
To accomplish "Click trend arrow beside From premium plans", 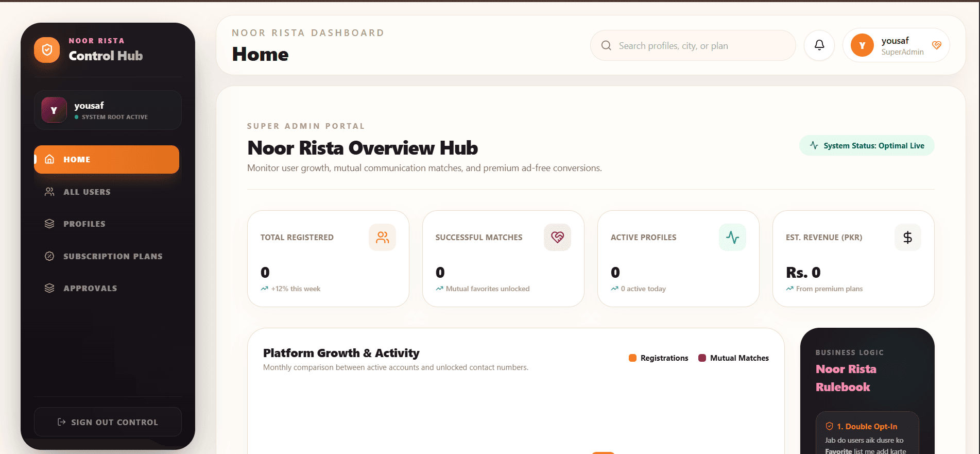I will 790,289.
